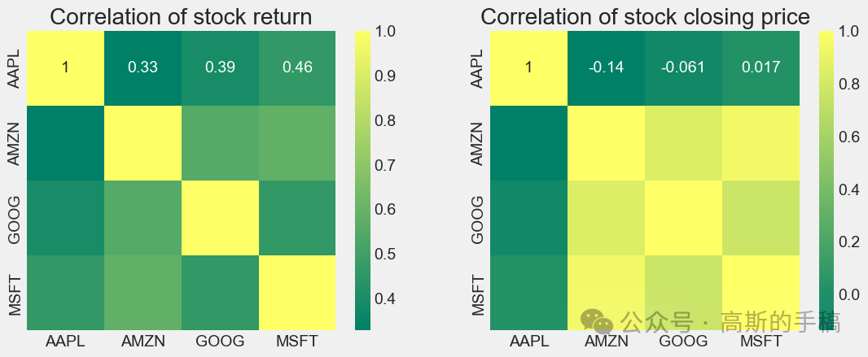
Task: Click GOOG y-axis label of closing price heatmap
Action: pos(478,218)
